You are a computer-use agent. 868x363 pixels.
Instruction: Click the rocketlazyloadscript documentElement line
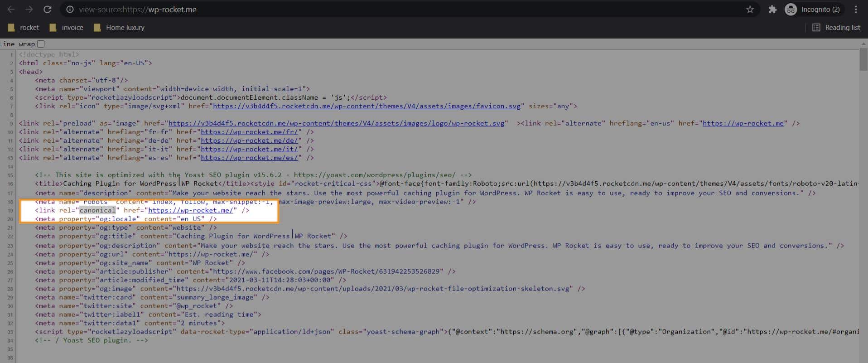pos(211,97)
